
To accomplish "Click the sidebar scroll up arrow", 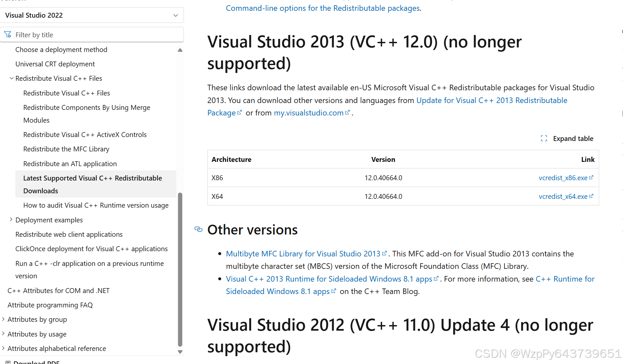I will pyautogui.click(x=180, y=50).
